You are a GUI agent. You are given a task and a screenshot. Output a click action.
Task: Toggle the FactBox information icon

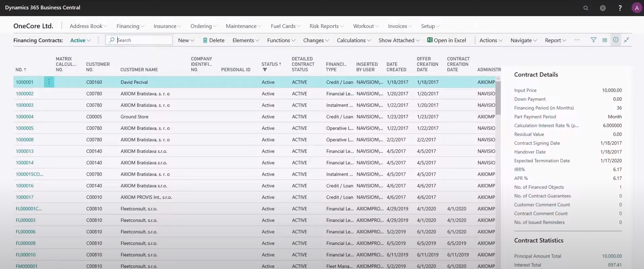coord(615,40)
